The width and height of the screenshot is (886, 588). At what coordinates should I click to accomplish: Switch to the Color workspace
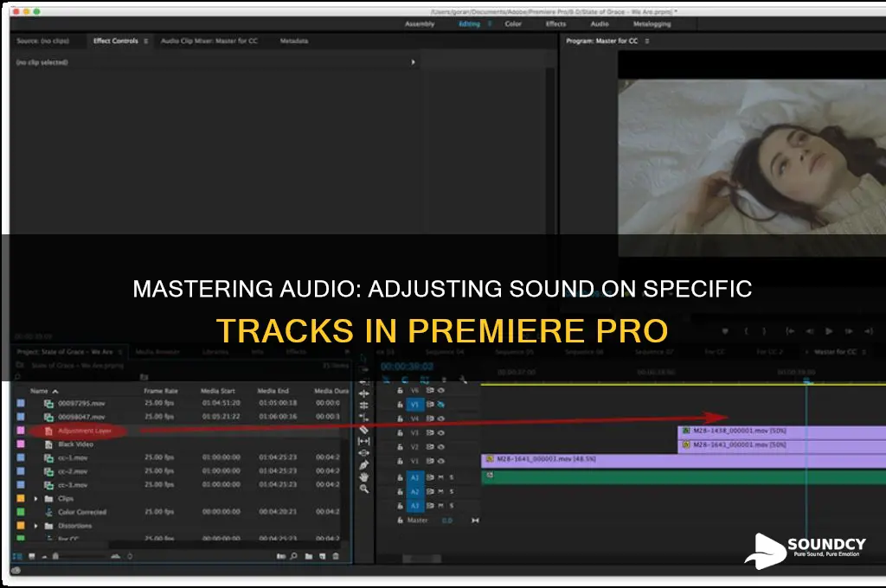pos(513,23)
